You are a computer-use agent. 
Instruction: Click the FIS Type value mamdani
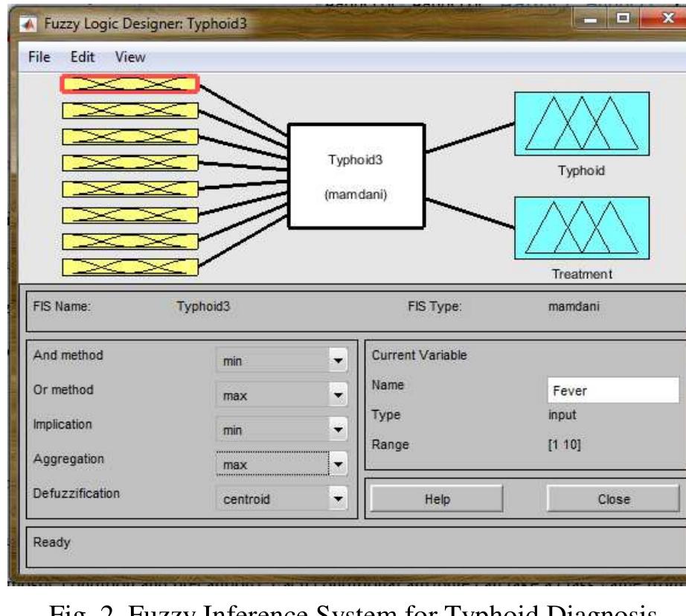click(x=574, y=307)
